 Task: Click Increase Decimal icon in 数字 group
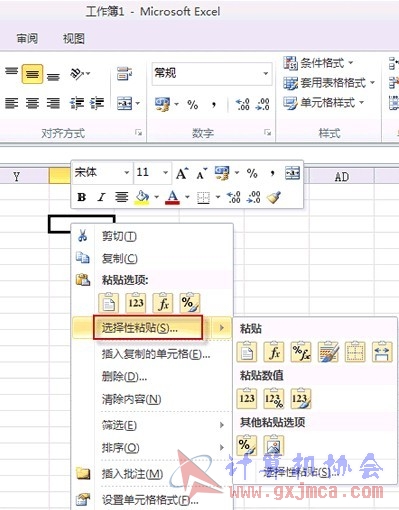(242, 104)
